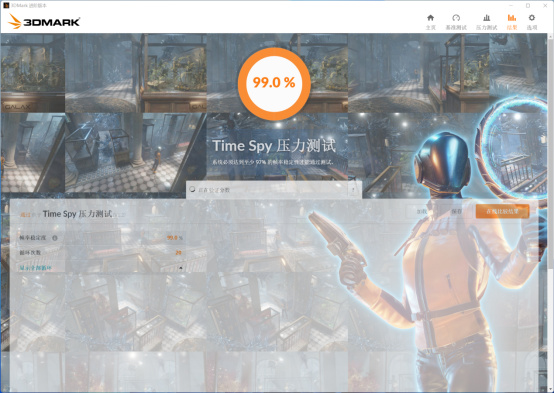Click the 保存 save button
Screen dimensions: 554x393
coord(456,211)
